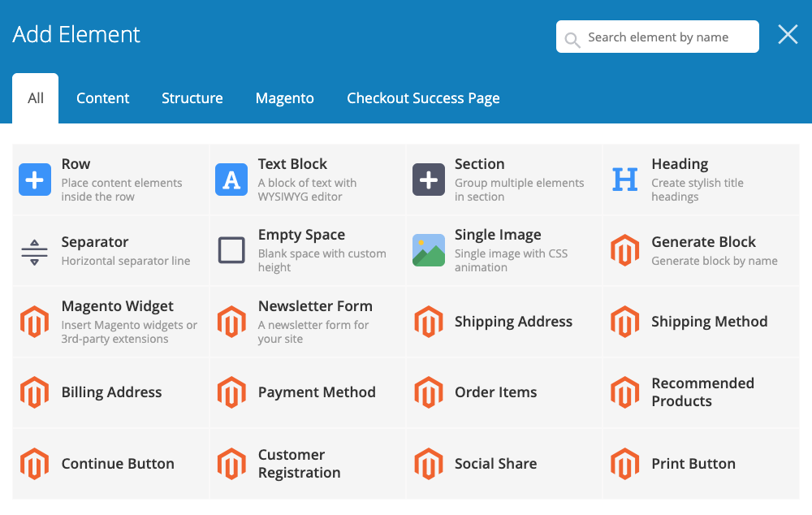Click 'Group multiple elements in section' description
Image resolution: width=812 pixels, height=515 pixels.
coord(520,189)
